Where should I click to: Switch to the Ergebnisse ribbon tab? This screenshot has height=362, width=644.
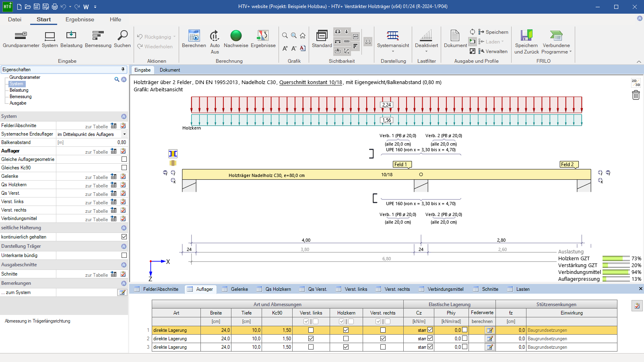[x=80, y=19]
